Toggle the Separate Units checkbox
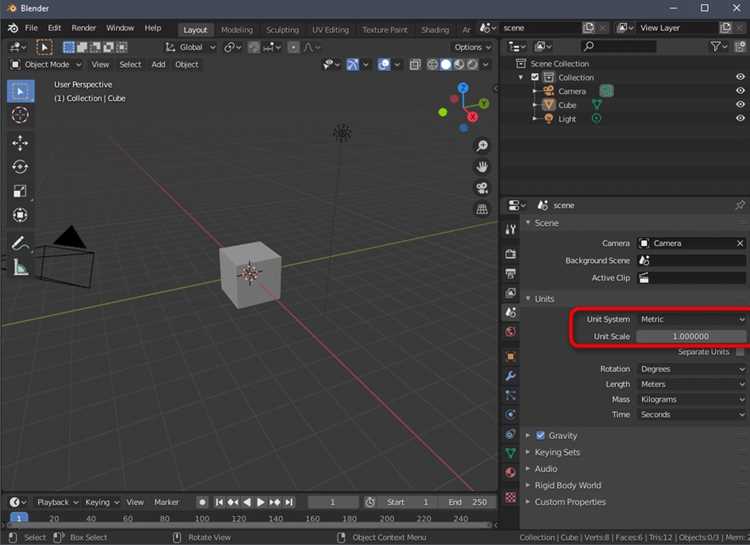Screen dimensions: 750x545 (x=740, y=352)
